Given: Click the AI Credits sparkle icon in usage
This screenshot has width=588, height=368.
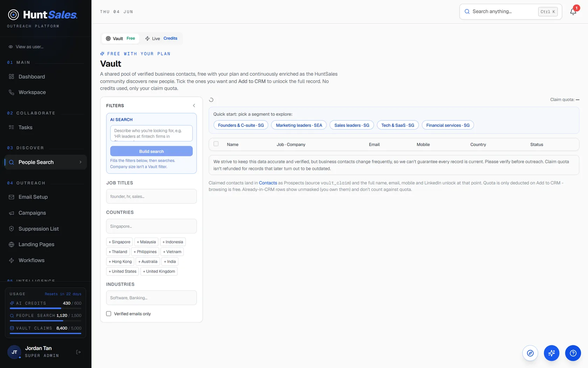Looking at the screenshot, I should point(12,303).
